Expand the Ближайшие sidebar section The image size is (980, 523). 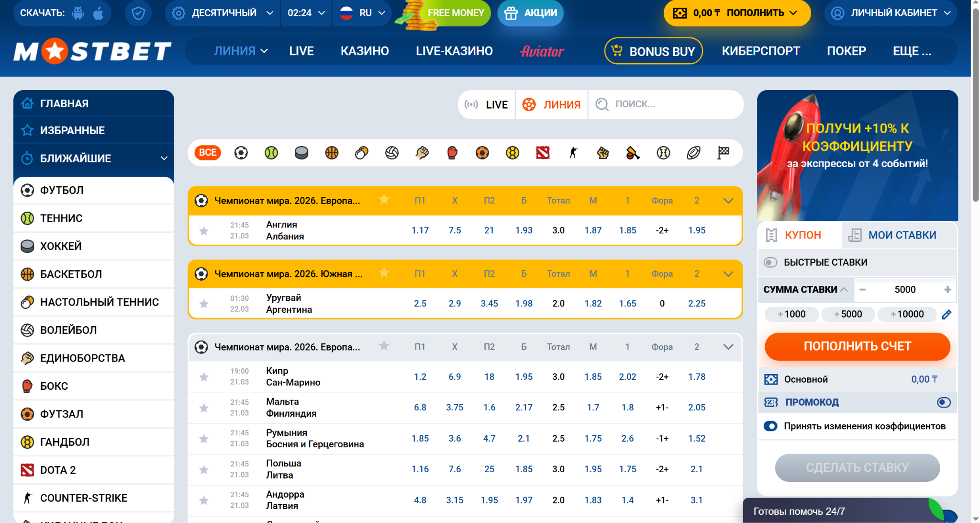94,158
